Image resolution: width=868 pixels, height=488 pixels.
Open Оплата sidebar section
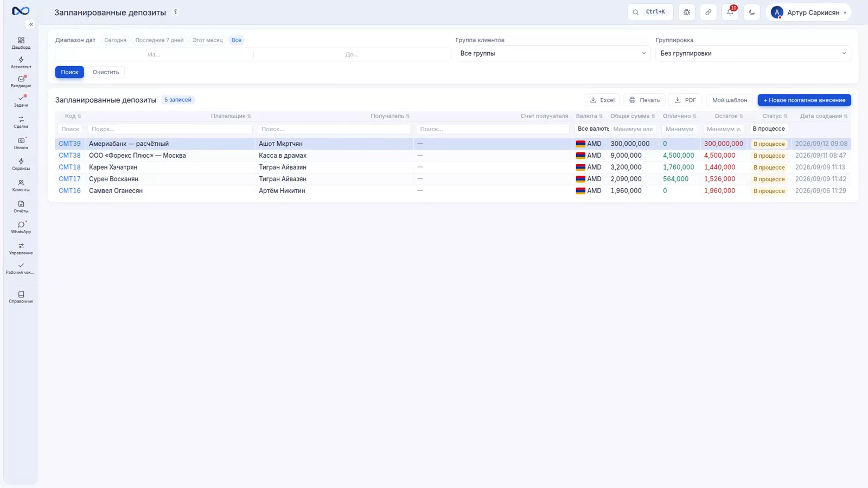21,143
